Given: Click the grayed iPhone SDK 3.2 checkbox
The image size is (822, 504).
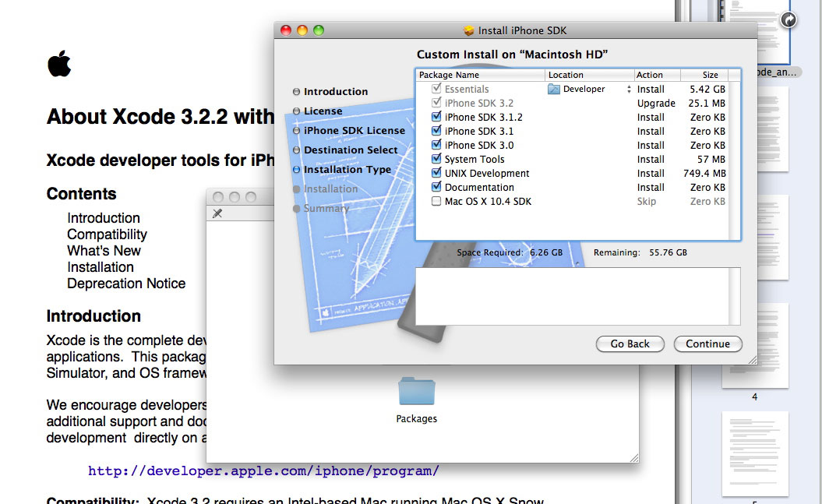Looking at the screenshot, I should coord(436,103).
